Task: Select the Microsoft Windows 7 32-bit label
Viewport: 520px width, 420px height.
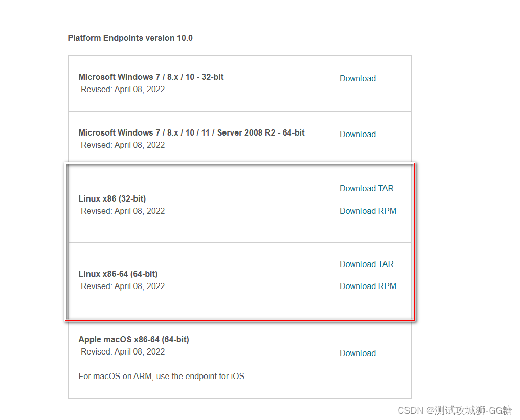Action: click(x=151, y=77)
